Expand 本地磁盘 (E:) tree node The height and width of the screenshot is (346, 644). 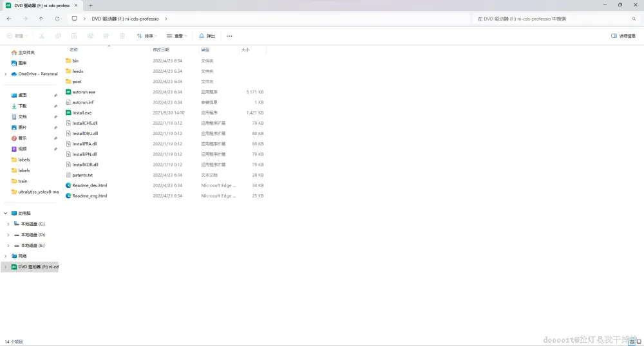click(x=8, y=246)
